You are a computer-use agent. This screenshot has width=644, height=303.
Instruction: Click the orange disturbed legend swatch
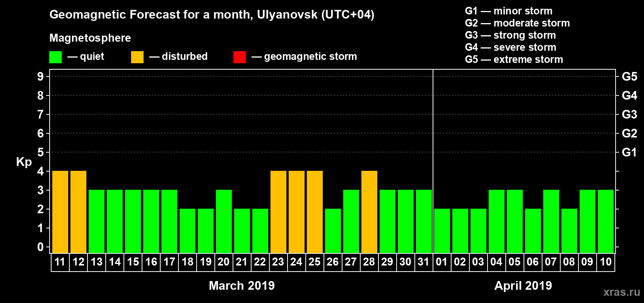(x=138, y=57)
